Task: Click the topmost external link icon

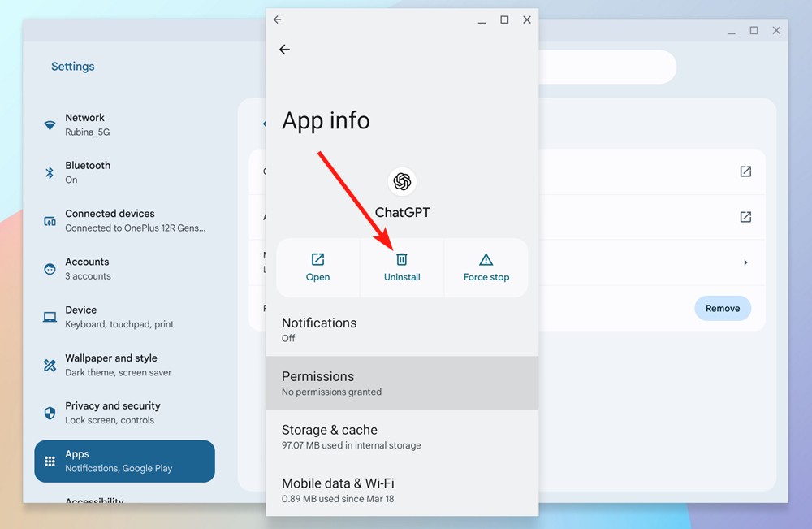Action: (745, 171)
